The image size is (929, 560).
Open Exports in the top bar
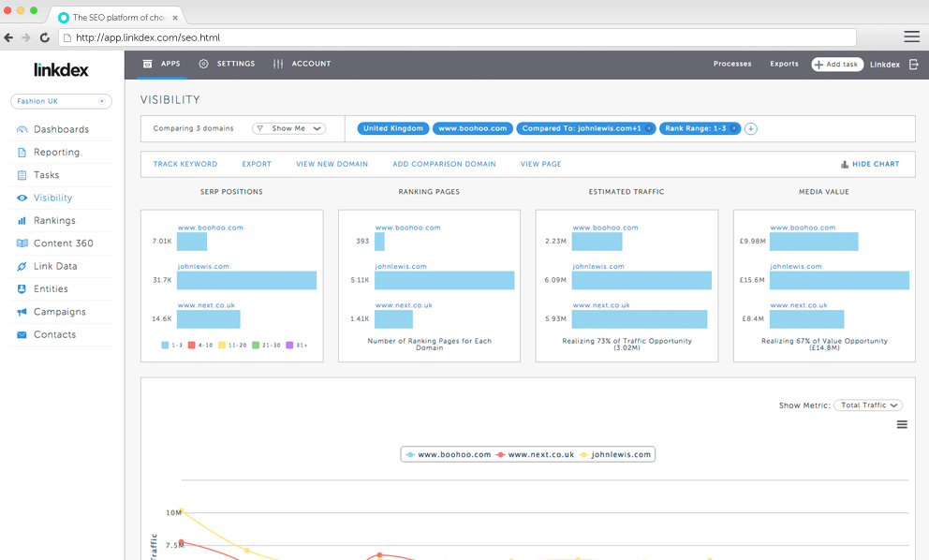(x=785, y=64)
